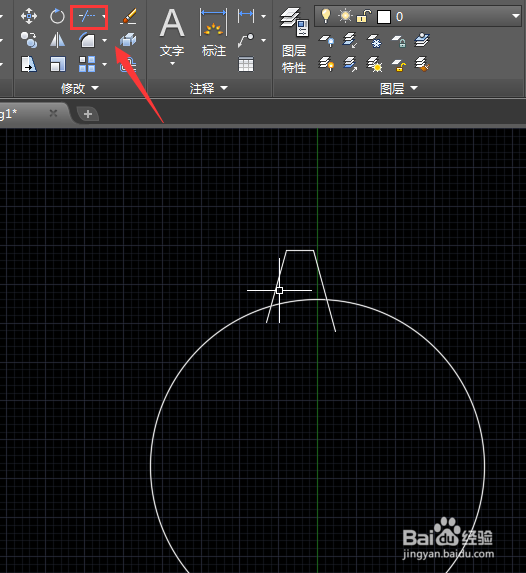Expand the 注释 panel
526x573 pixels.
coord(209,88)
